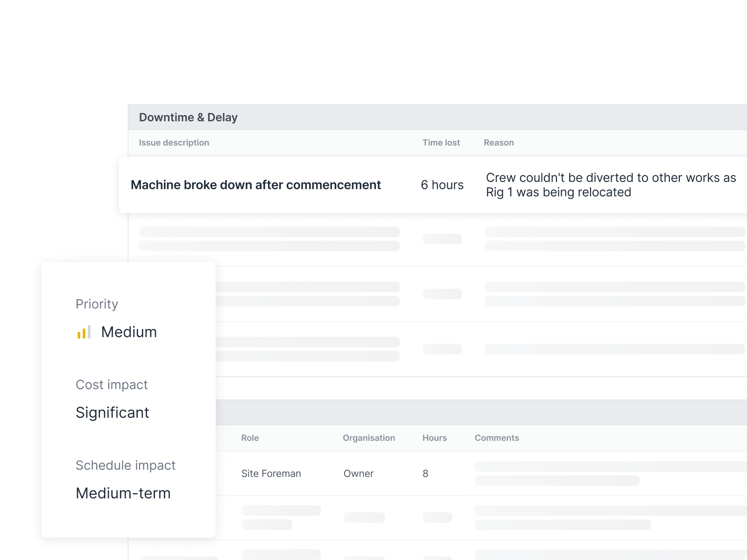The width and height of the screenshot is (747, 560).
Task: Open the Machine broke down after commencement row
Action: (x=433, y=185)
